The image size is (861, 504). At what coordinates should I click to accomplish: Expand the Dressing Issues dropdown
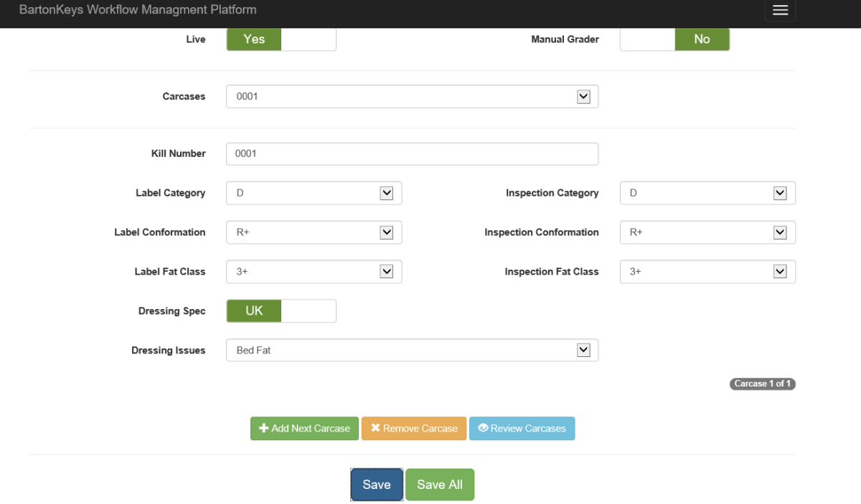[x=583, y=351]
